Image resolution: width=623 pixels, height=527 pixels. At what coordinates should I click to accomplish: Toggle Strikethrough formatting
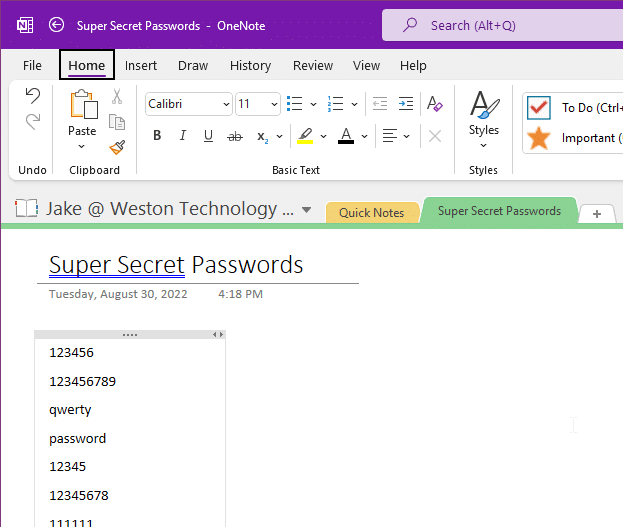click(234, 137)
